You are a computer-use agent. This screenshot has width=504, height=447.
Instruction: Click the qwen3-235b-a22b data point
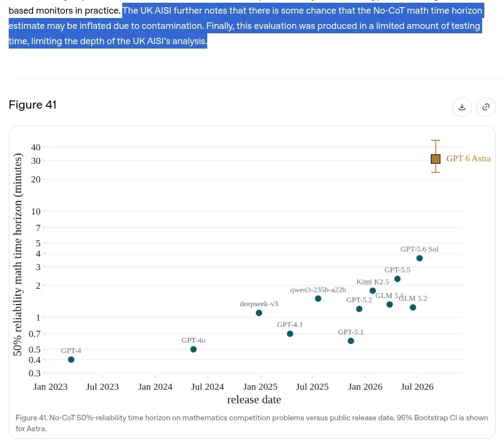tap(318, 299)
